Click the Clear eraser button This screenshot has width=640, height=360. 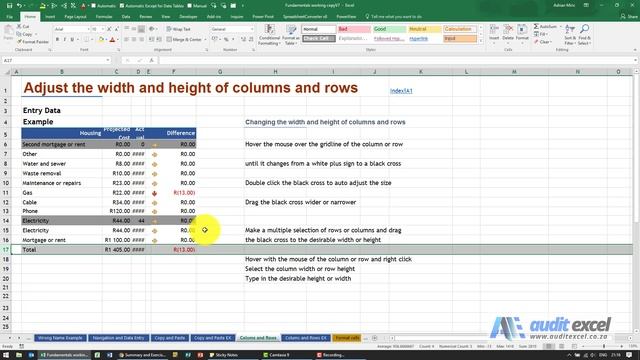click(x=543, y=42)
